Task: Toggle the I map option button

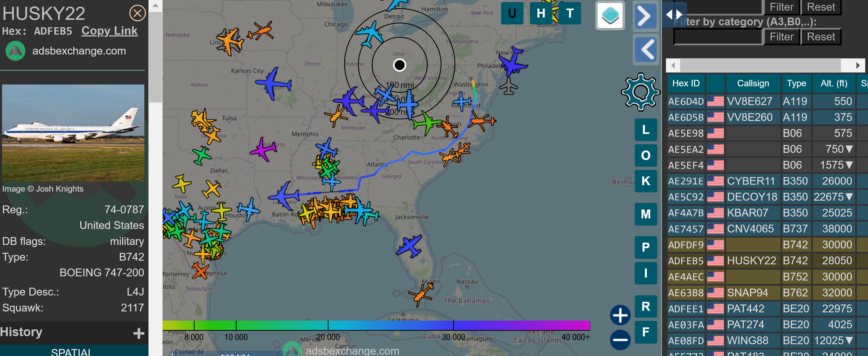Action: point(646,273)
